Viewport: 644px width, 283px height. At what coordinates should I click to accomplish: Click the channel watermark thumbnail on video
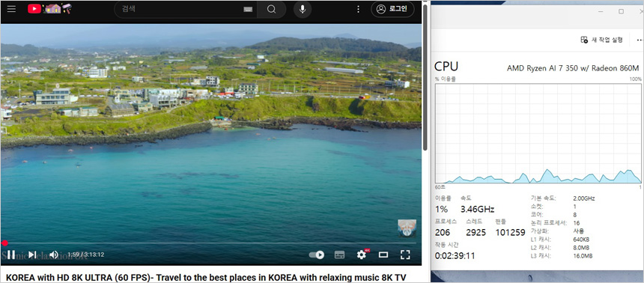407,228
